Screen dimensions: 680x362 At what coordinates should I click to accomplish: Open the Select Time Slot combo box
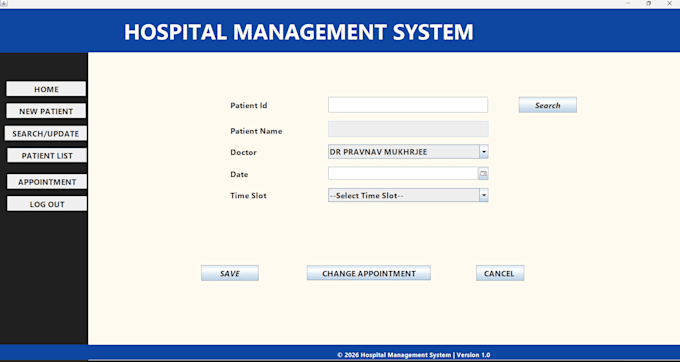408,195
